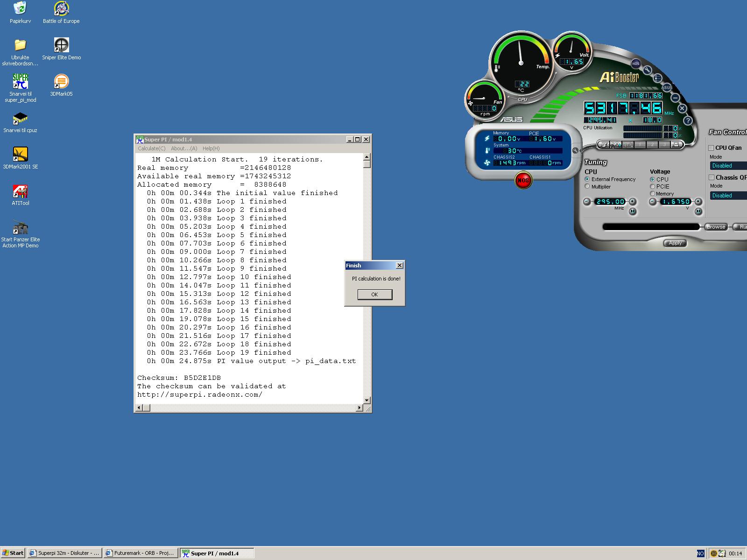Click the 'http://superpi.radeonx.com/' text
747x560 pixels.
(200, 395)
